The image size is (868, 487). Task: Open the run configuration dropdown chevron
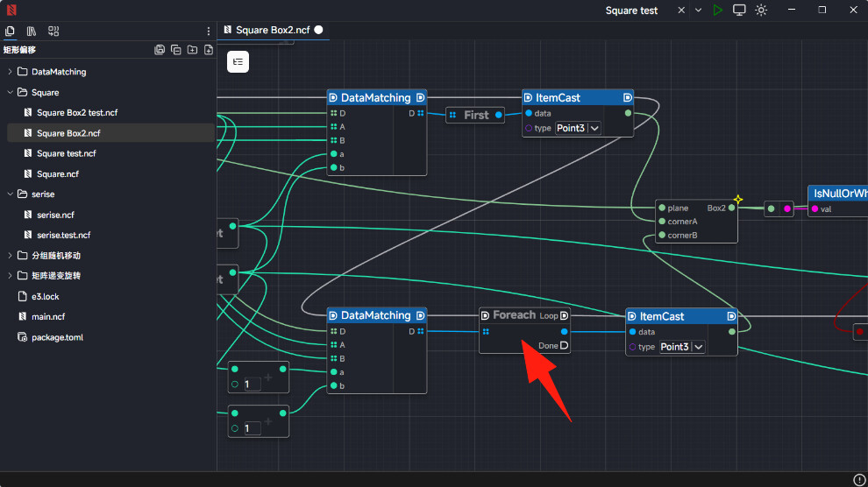point(699,10)
